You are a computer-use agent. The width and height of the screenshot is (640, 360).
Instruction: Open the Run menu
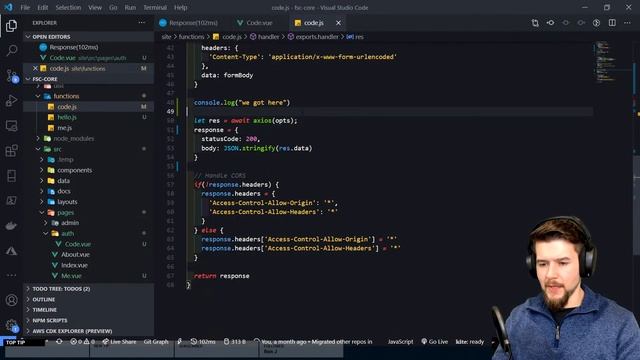tap(130, 7)
